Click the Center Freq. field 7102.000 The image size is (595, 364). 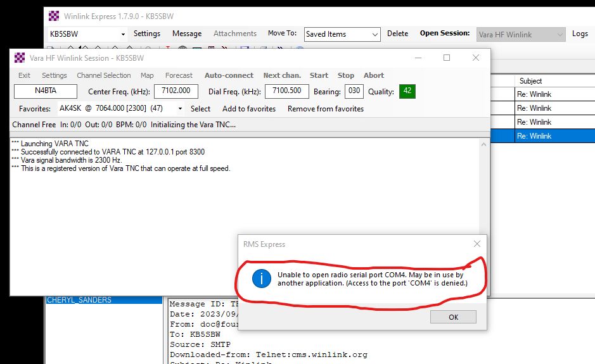click(176, 91)
